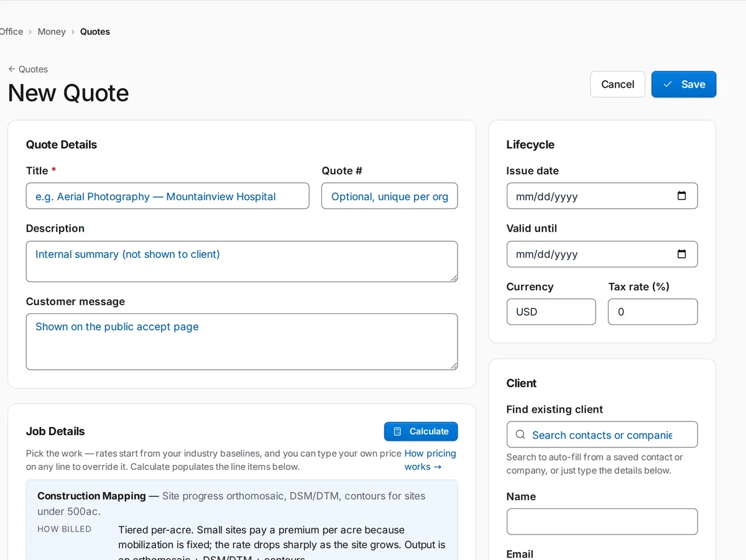Click the back arrow beside Quotes
This screenshot has width=746, height=560.
(x=12, y=69)
